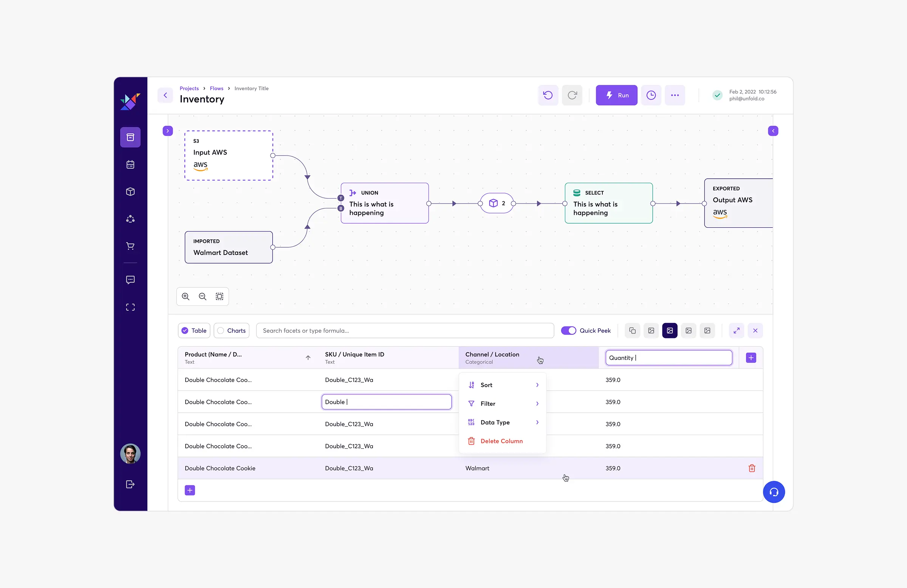
Task: Click the search facets formula field
Action: coord(405,330)
